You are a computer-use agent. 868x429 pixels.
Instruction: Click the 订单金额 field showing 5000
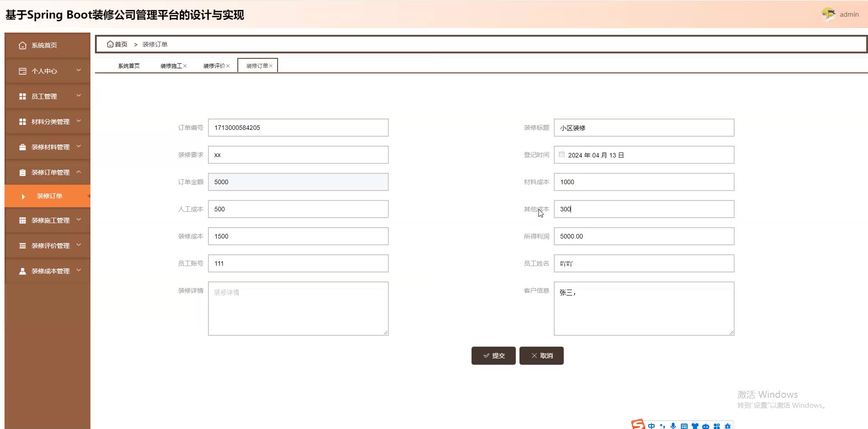[298, 182]
